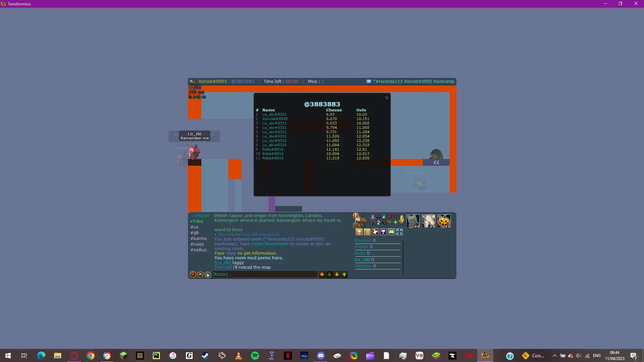The height and width of the screenshot is (362, 644).
Task: Click the room name *#records213 Xorcist#0095 bootcamp
Action: (413, 82)
